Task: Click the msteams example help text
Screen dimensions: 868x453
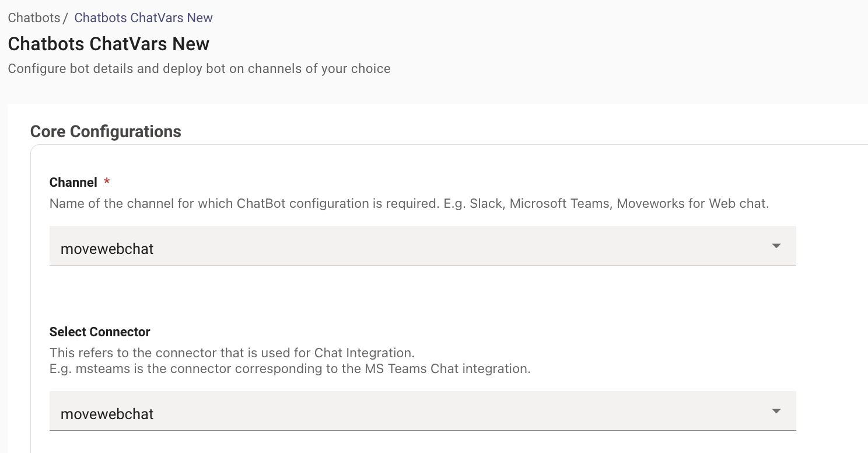Action: click(x=290, y=369)
